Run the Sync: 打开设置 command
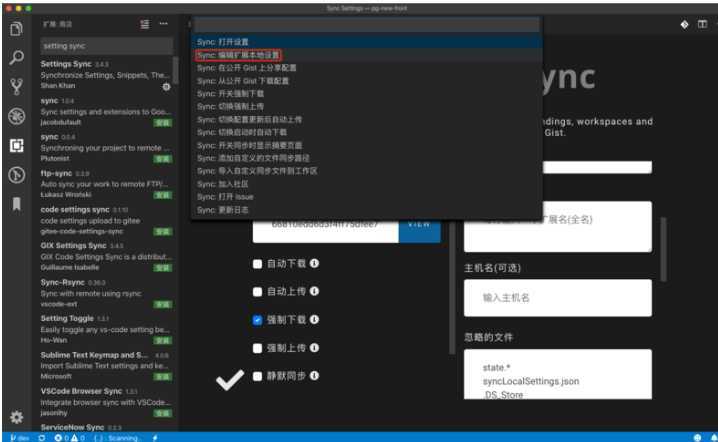Viewport: 718px width, 442px height. coord(366,42)
